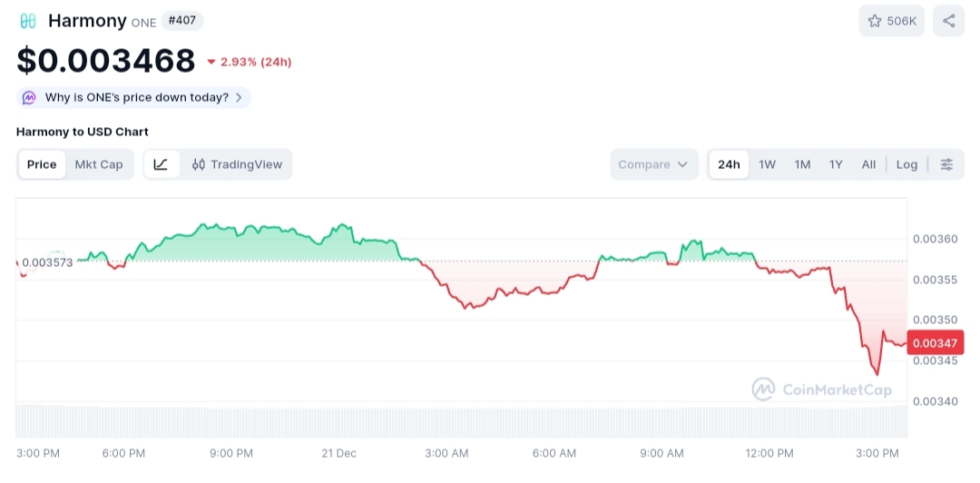Select the Price tab
Viewport: 980px width, 483px height.
click(42, 164)
